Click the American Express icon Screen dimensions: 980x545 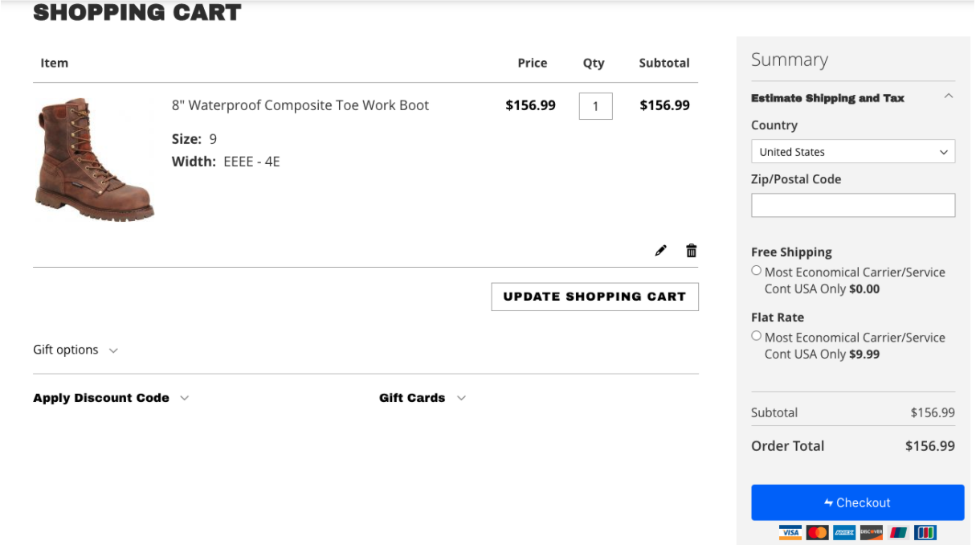[x=844, y=532]
